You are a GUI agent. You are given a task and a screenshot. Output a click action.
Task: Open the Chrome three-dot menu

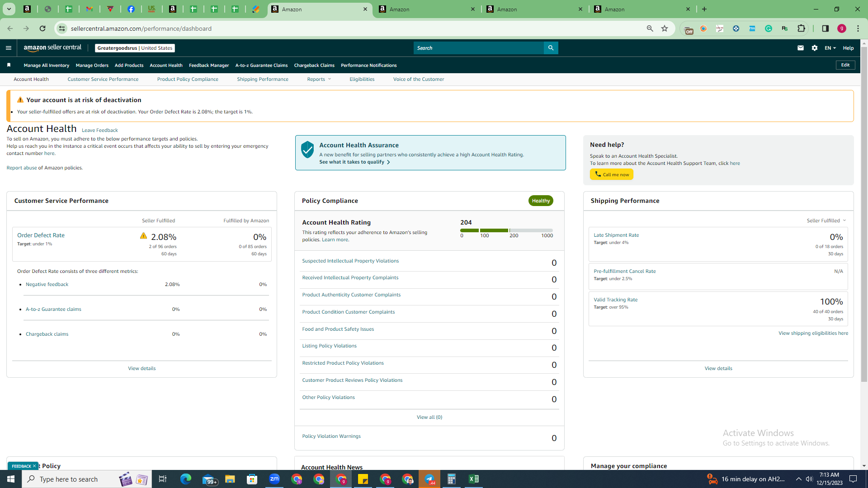pos(858,28)
